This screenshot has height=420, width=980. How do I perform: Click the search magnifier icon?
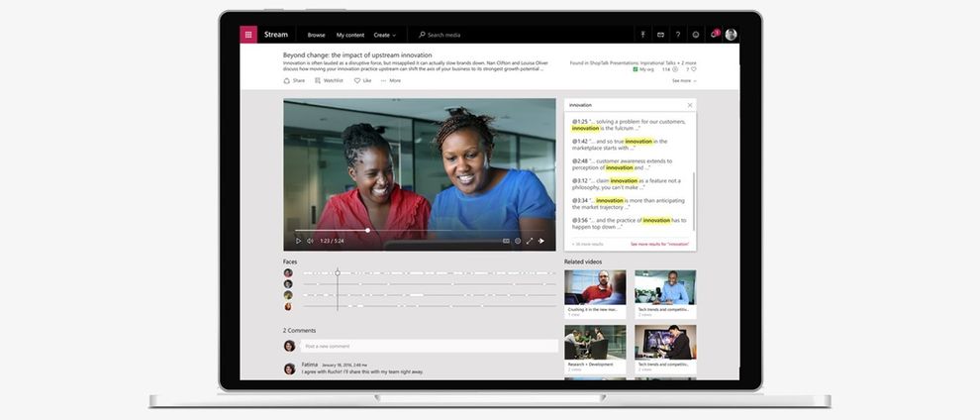tap(422, 35)
